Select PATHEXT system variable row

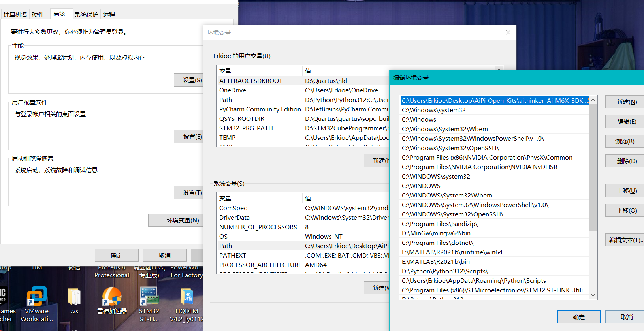point(303,255)
